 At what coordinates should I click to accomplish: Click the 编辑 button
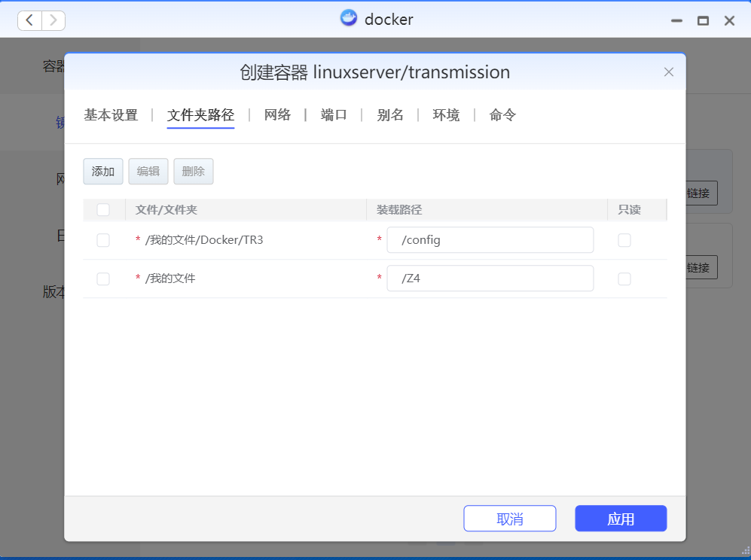148,172
